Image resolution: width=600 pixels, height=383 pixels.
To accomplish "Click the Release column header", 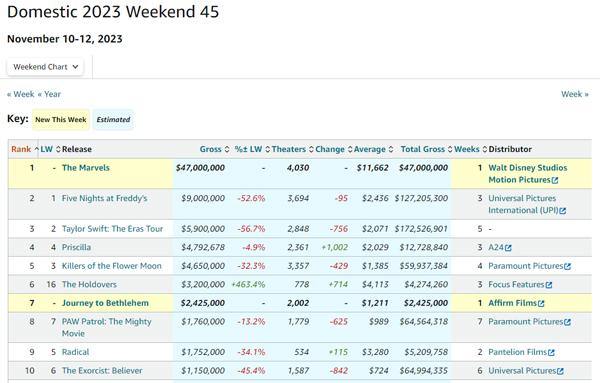I will click(x=77, y=149).
